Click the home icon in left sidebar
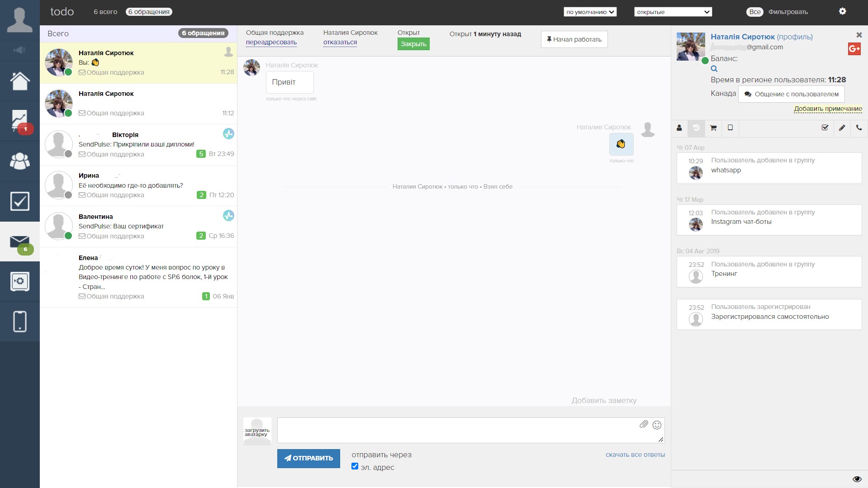Viewport: 868px width, 488px height. pyautogui.click(x=20, y=81)
